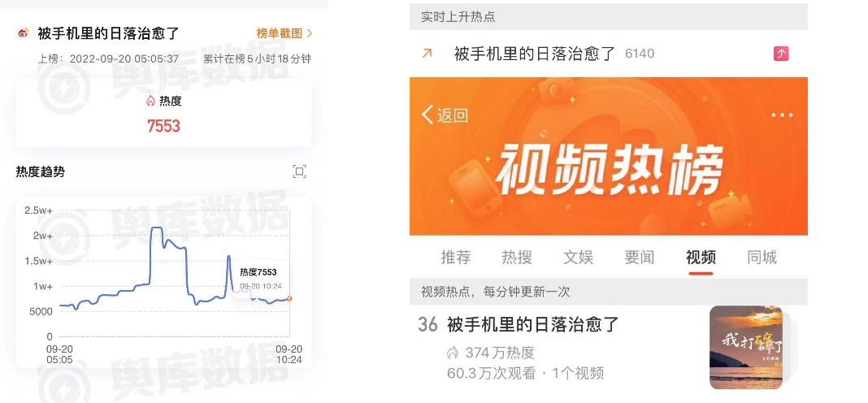Open the three-dot more options menu
The height and width of the screenshot is (403, 868).
[x=782, y=115]
